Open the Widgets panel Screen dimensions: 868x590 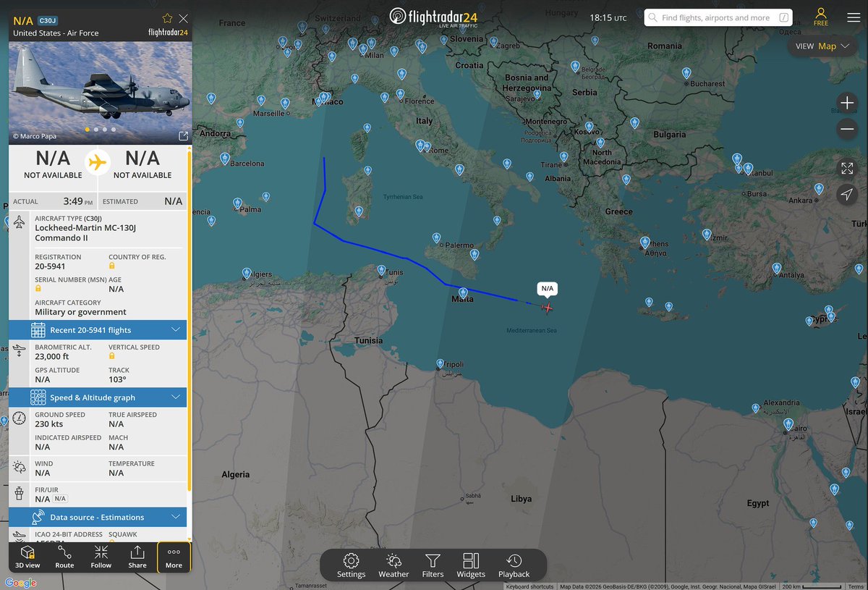point(471,565)
